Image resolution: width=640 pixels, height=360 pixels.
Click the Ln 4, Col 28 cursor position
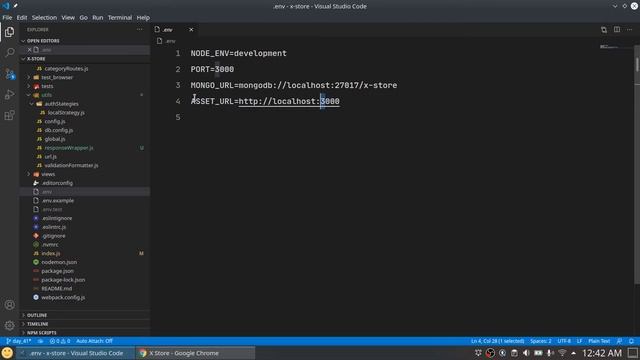498,341
